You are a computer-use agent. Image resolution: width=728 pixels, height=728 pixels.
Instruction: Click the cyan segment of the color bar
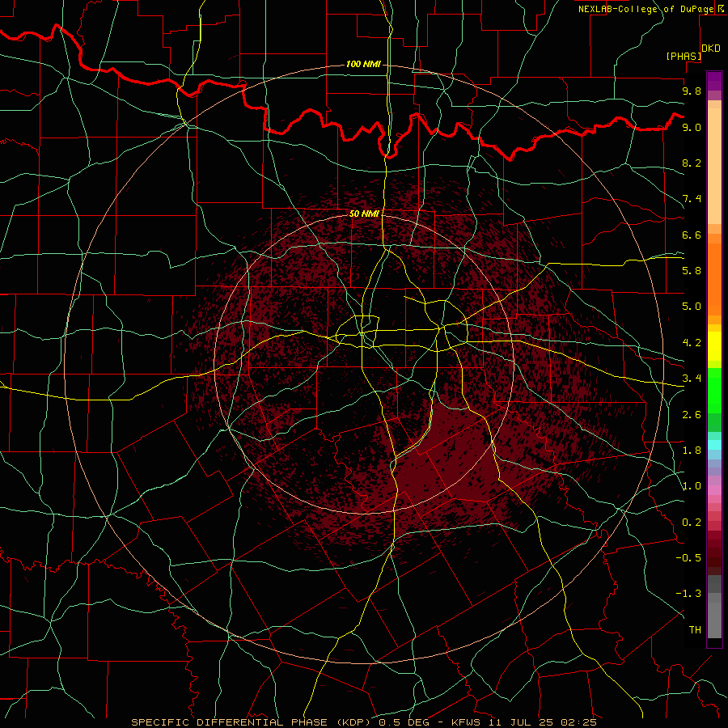[714, 445]
